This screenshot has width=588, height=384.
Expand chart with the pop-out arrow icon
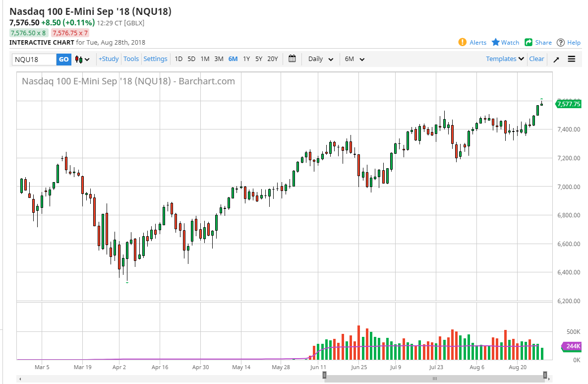point(556,59)
